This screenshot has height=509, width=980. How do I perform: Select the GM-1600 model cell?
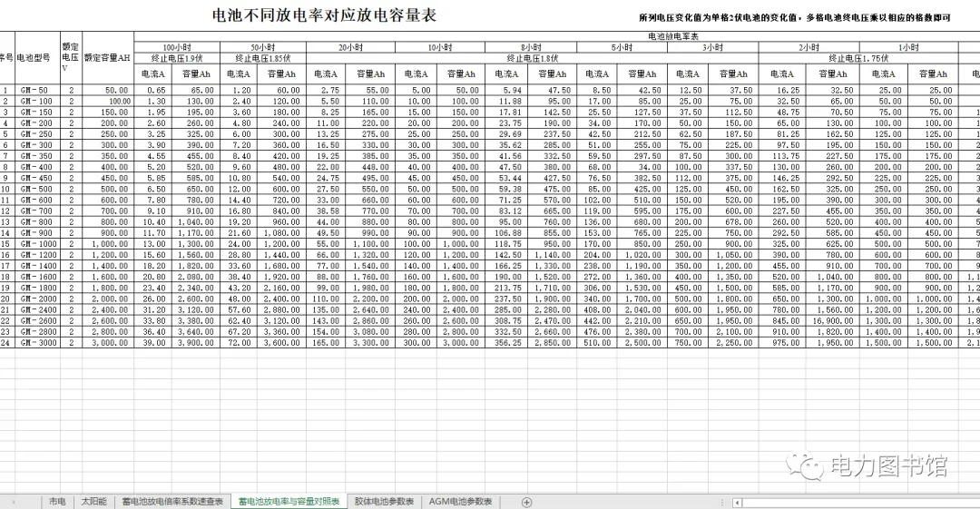37,277
